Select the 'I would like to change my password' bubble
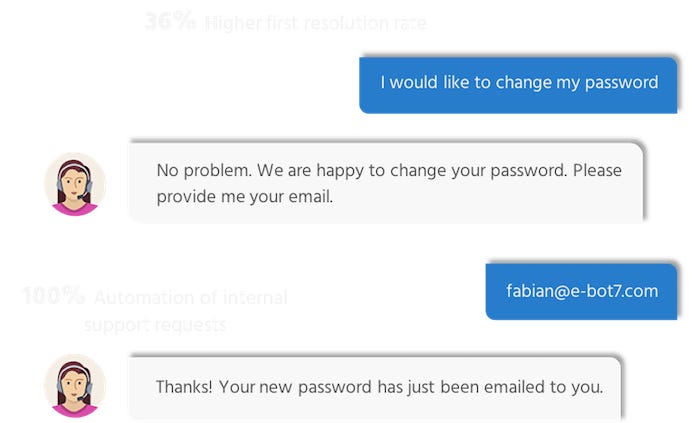This screenshot has width=700, height=423. pos(518,84)
